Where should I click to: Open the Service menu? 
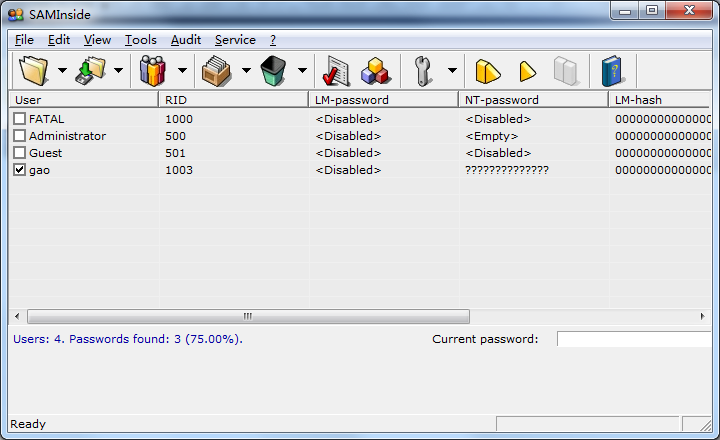[236, 40]
